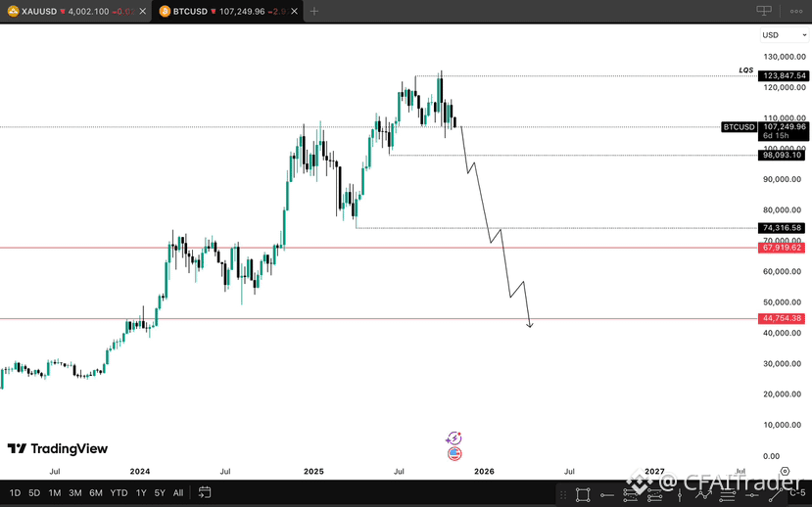Show All time range
The height and width of the screenshot is (507, 812).
pyautogui.click(x=177, y=492)
